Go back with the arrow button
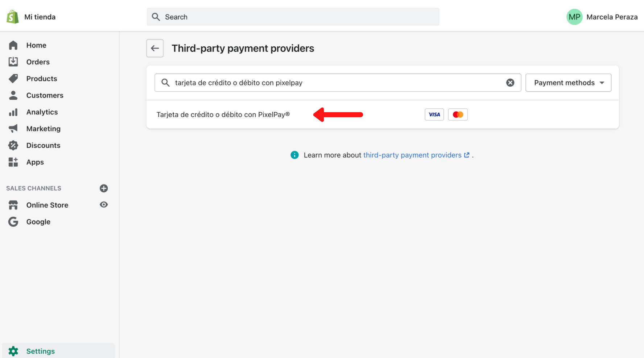The width and height of the screenshot is (644, 358). click(x=155, y=48)
